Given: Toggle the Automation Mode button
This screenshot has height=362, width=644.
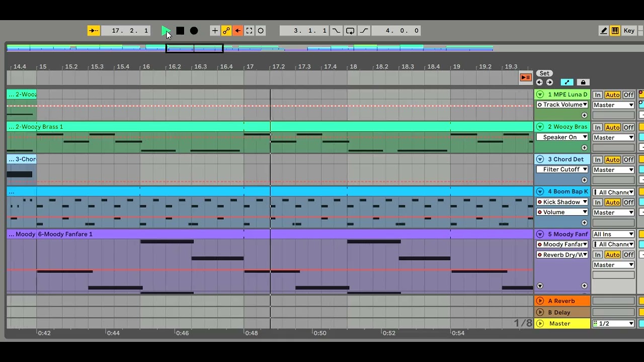Looking at the screenshot, I should [x=567, y=82].
